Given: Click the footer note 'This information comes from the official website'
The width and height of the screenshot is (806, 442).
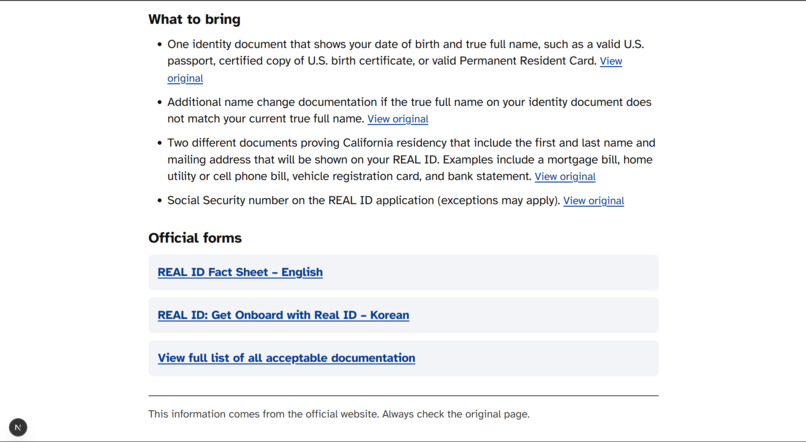Looking at the screenshot, I should (x=339, y=414).
